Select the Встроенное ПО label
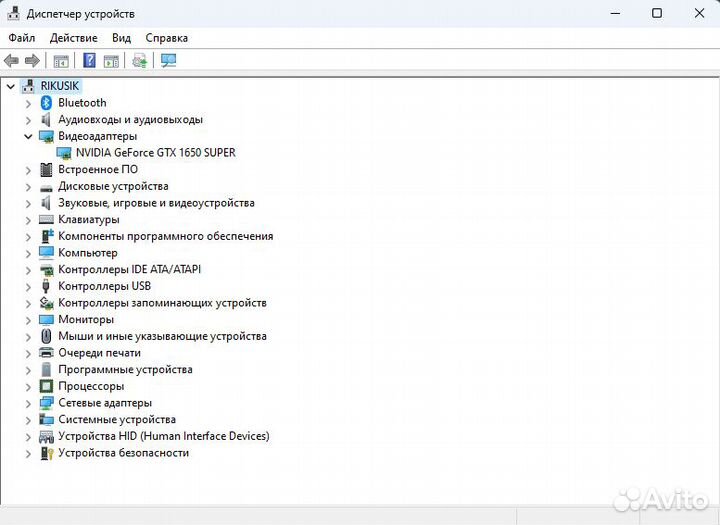This screenshot has width=720, height=525. pos(98,169)
